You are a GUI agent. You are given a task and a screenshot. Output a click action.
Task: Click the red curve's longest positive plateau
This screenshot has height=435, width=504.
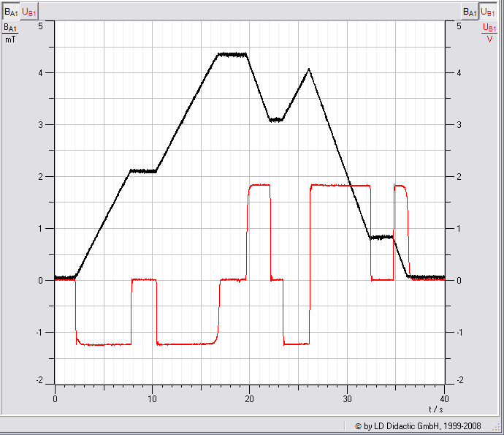340,186
